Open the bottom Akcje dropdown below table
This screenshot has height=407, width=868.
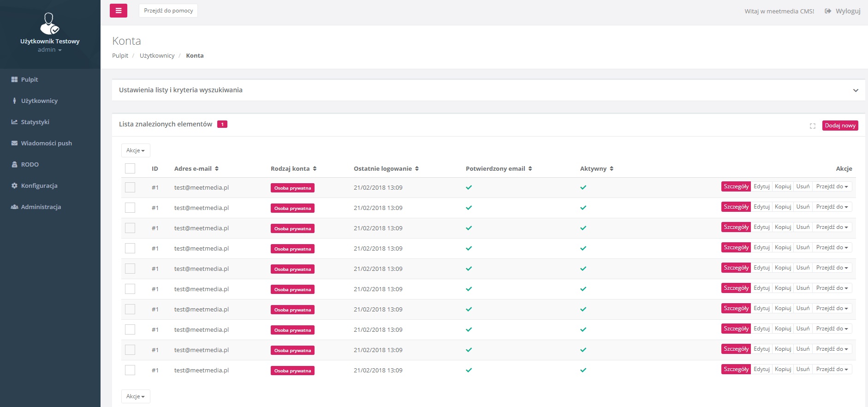(136, 396)
